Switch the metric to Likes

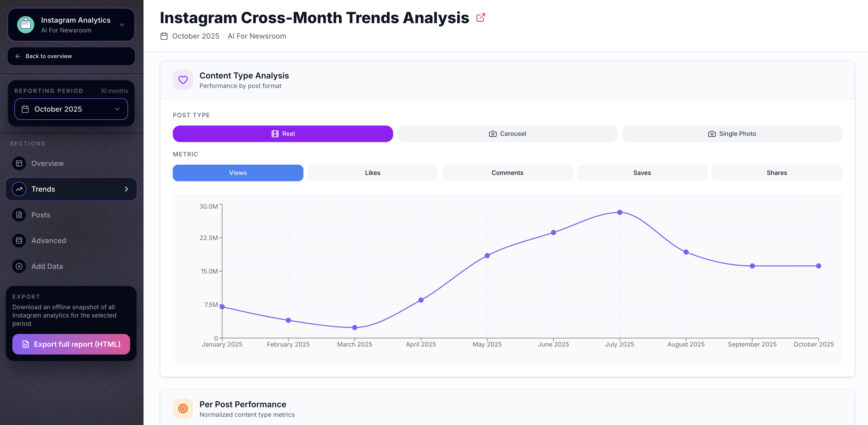(x=372, y=173)
